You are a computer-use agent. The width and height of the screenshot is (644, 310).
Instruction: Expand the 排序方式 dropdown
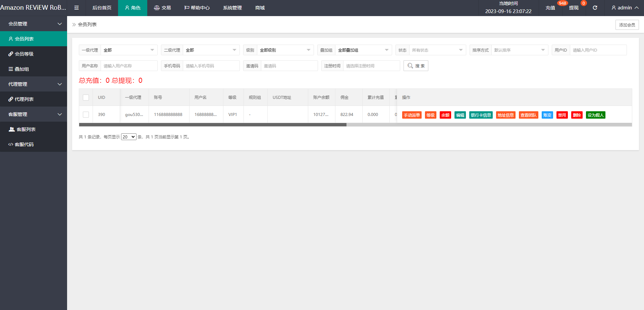pyautogui.click(x=519, y=50)
